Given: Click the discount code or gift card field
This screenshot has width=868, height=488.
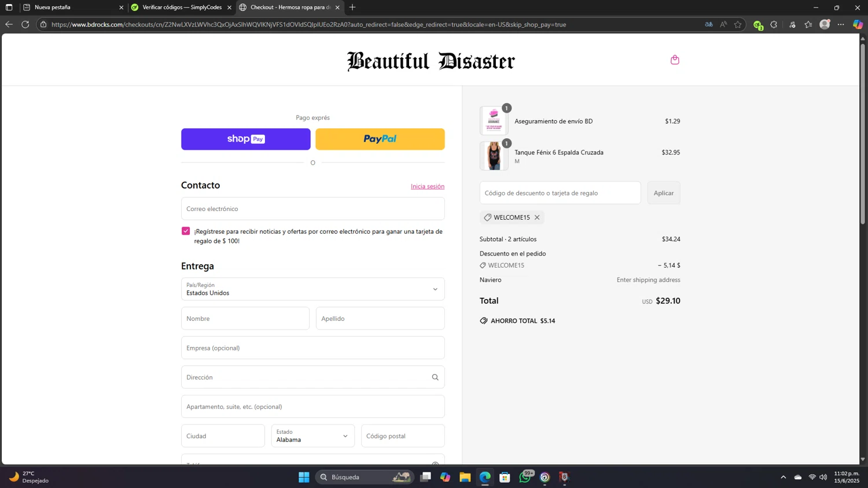Looking at the screenshot, I should (x=560, y=193).
